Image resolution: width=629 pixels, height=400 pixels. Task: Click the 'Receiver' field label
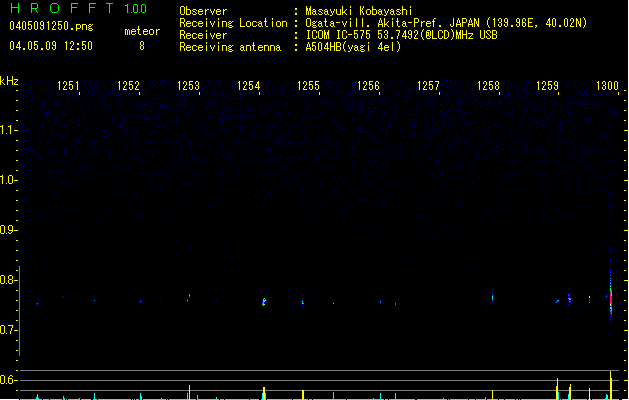pyautogui.click(x=203, y=35)
